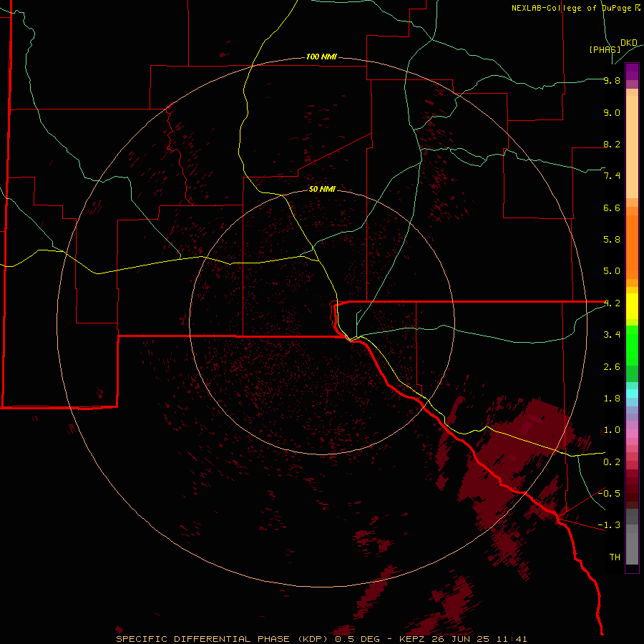Click the 9.8 value on the scale
Screen dimensions: 644x644
point(612,80)
